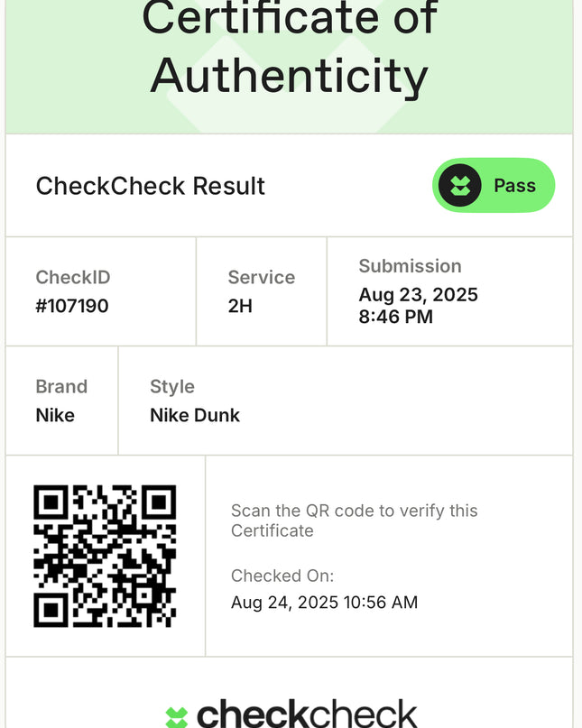
Task: Click the 'Scan the QR code' instruction text
Action: click(x=355, y=521)
